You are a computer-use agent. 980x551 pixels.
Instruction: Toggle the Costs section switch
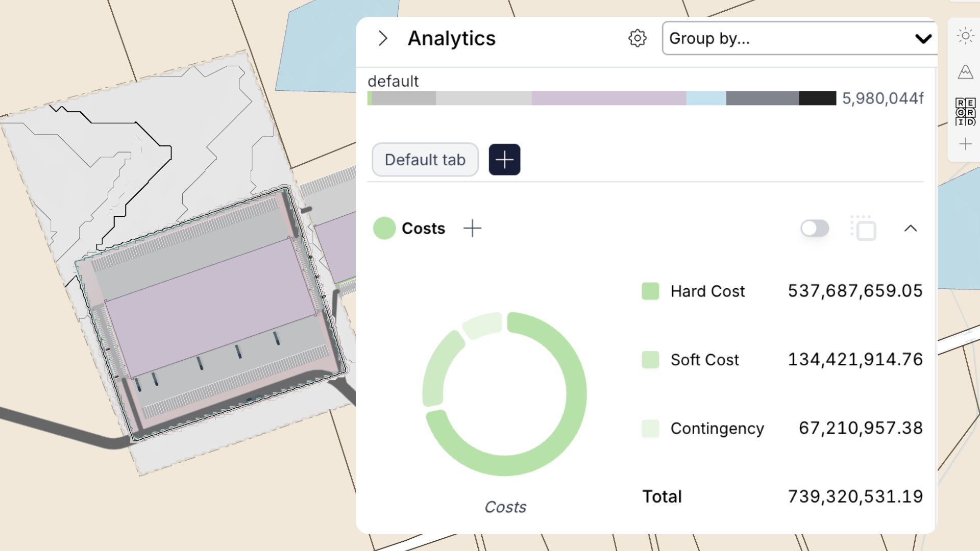(x=815, y=228)
